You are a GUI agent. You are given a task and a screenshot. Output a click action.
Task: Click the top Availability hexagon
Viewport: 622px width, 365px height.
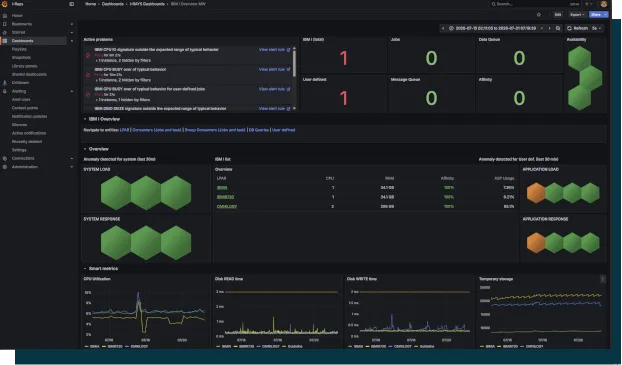coord(580,59)
